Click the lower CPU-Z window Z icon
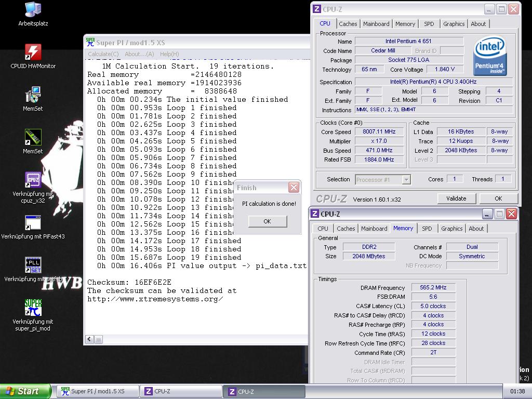The width and height of the screenshot is (532, 399). tap(315, 214)
